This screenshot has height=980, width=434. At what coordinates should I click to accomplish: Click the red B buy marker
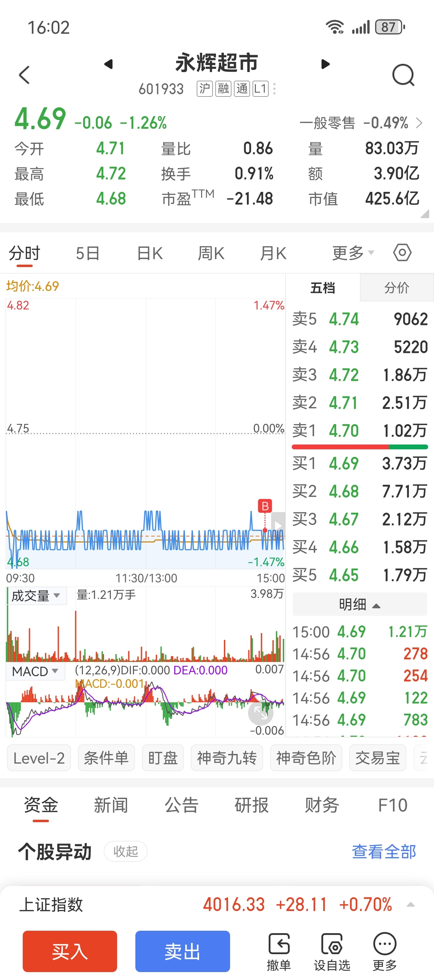click(265, 506)
